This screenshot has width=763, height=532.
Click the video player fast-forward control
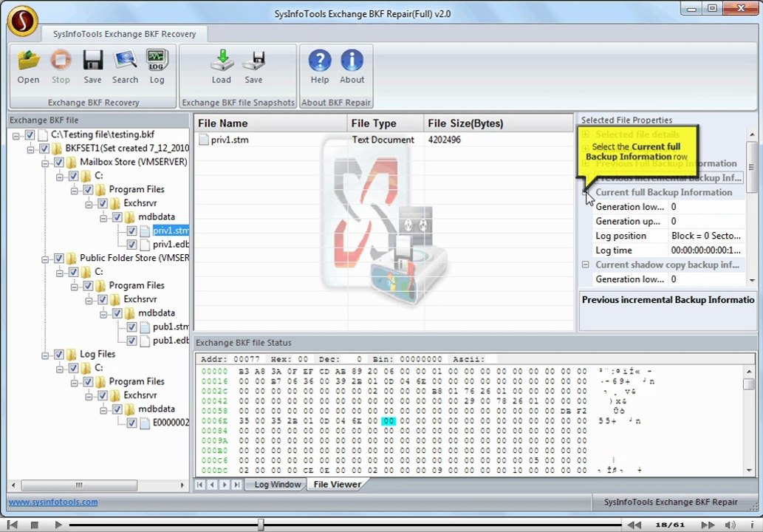pos(708,525)
